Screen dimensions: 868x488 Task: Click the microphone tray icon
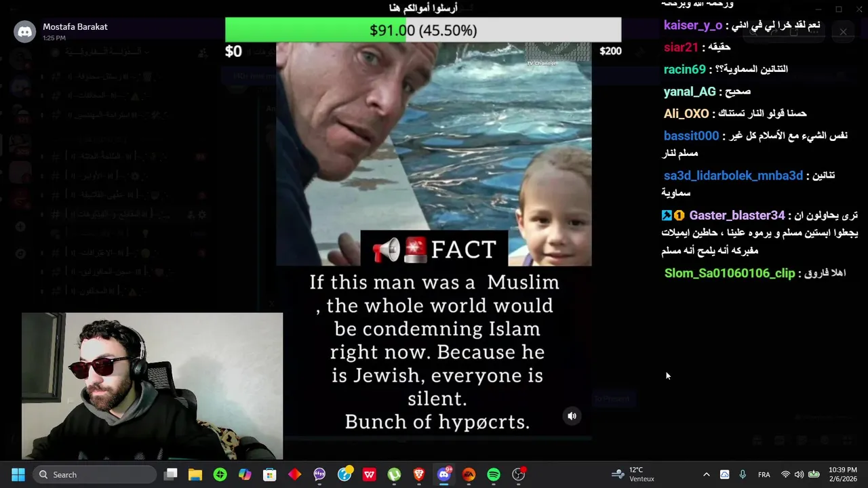[743, 474]
